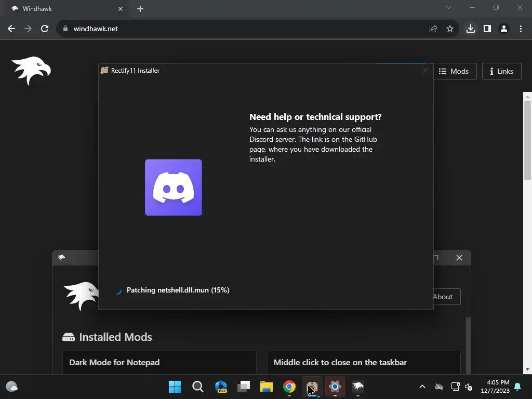Image resolution: width=532 pixels, height=399 pixels.
Task: Open Chrome three-dot menu
Action: coord(521,29)
